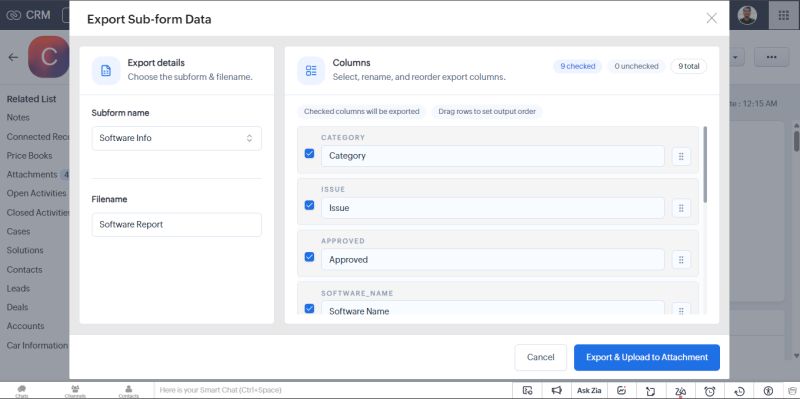The width and height of the screenshot is (800, 399).
Task: Click the 9 total filter chip
Action: coord(688,66)
